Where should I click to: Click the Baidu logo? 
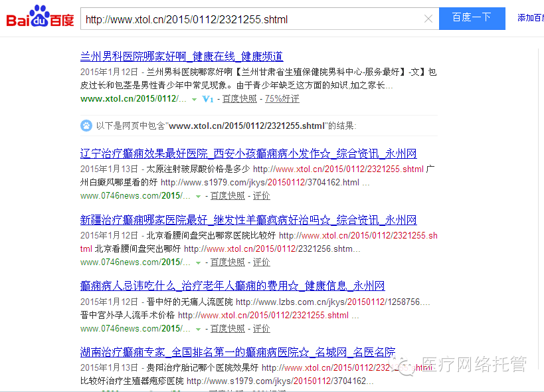(x=40, y=17)
